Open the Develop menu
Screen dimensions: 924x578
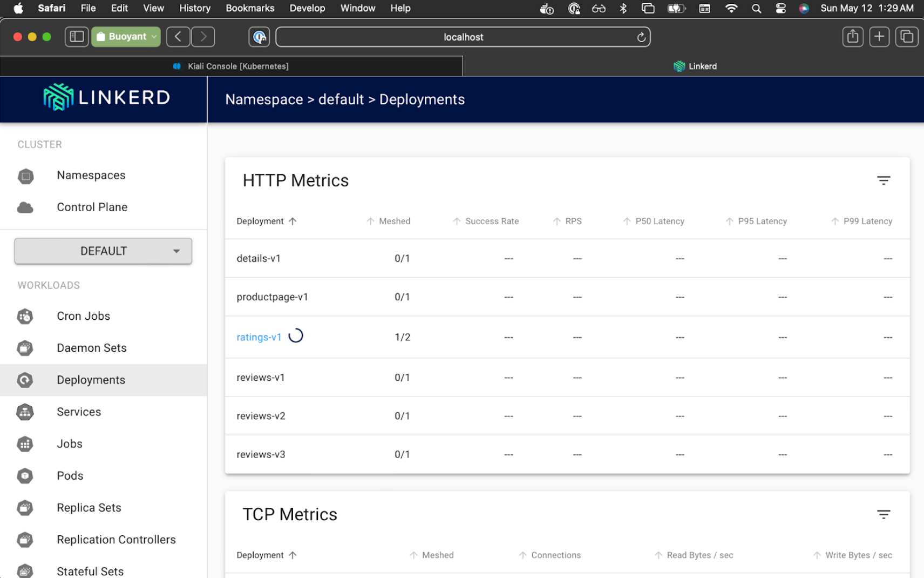pyautogui.click(x=307, y=8)
